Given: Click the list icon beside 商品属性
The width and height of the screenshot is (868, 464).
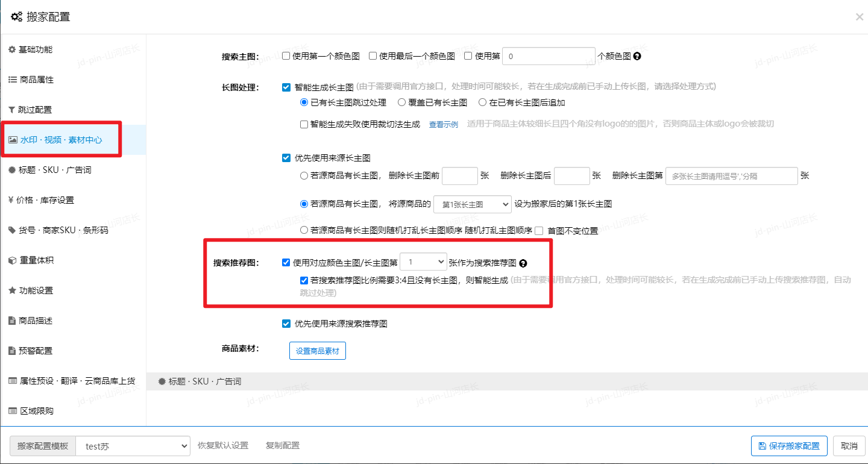Looking at the screenshot, I should pyautogui.click(x=12, y=80).
